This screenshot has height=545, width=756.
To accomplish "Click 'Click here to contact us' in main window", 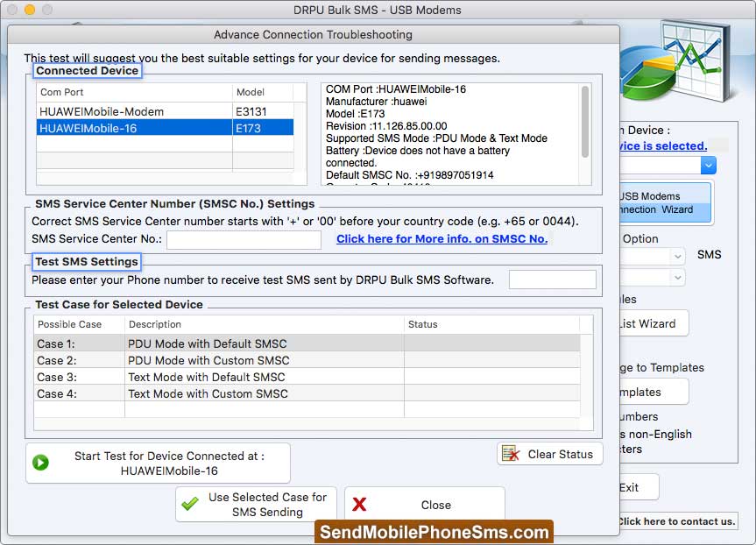I will (677, 521).
